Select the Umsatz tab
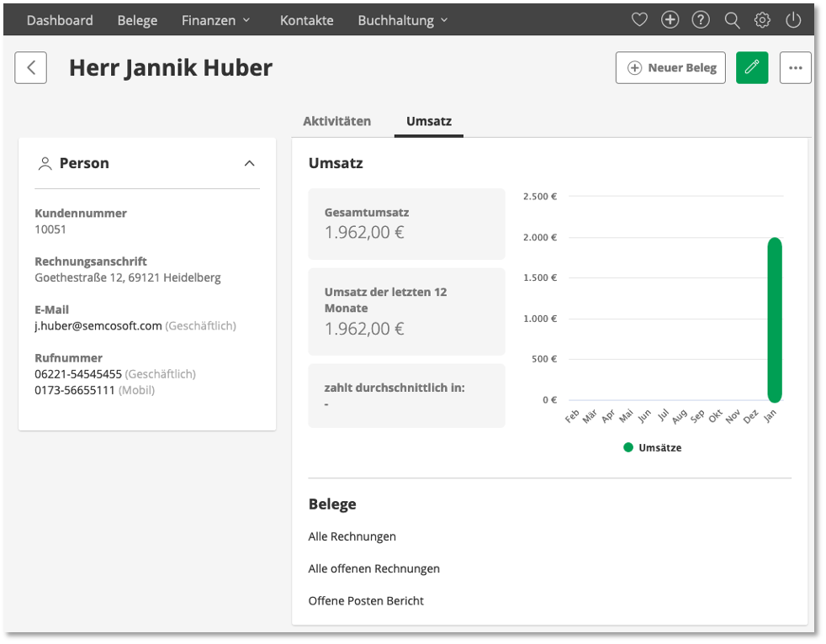826x644 pixels. (429, 121)
